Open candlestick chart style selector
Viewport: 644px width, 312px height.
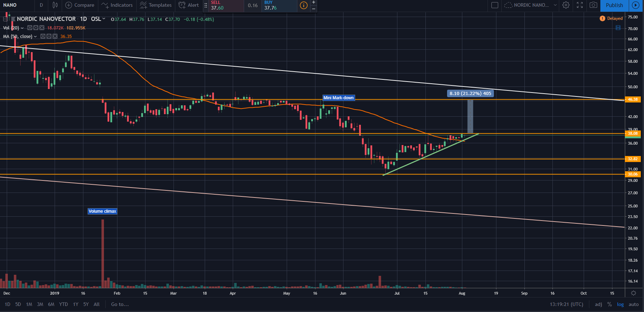[55, 5]
